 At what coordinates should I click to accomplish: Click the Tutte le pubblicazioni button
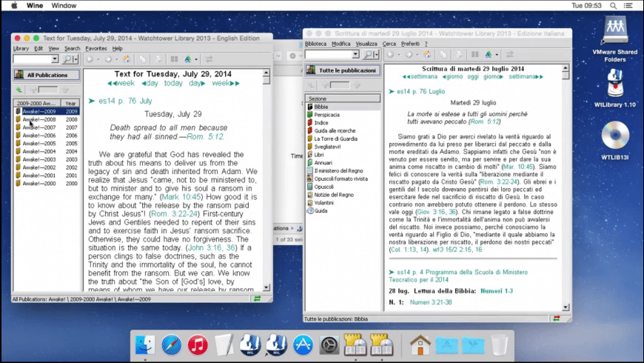(x=343, y=70)
